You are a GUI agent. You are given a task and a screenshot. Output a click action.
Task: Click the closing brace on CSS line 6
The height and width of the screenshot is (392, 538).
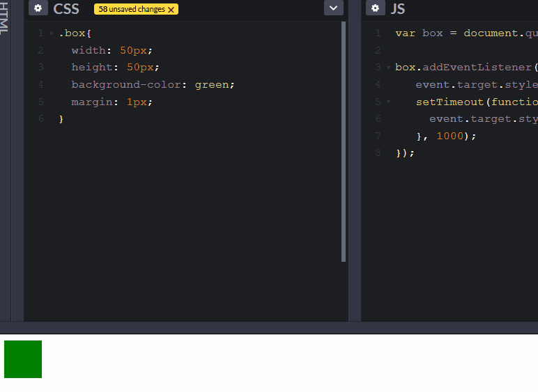tap(61, 119)
